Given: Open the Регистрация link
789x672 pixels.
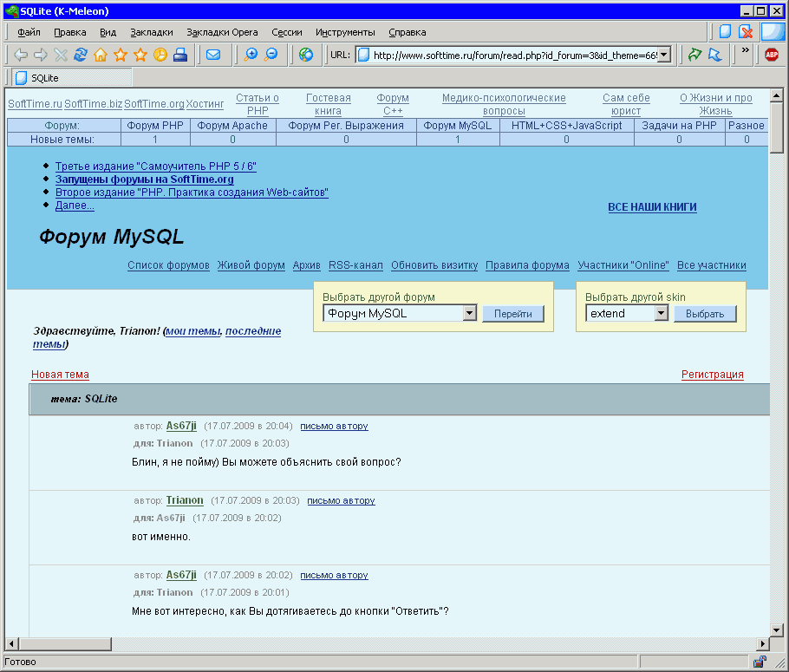Looking at the screenshot, I should click(712, 374).
